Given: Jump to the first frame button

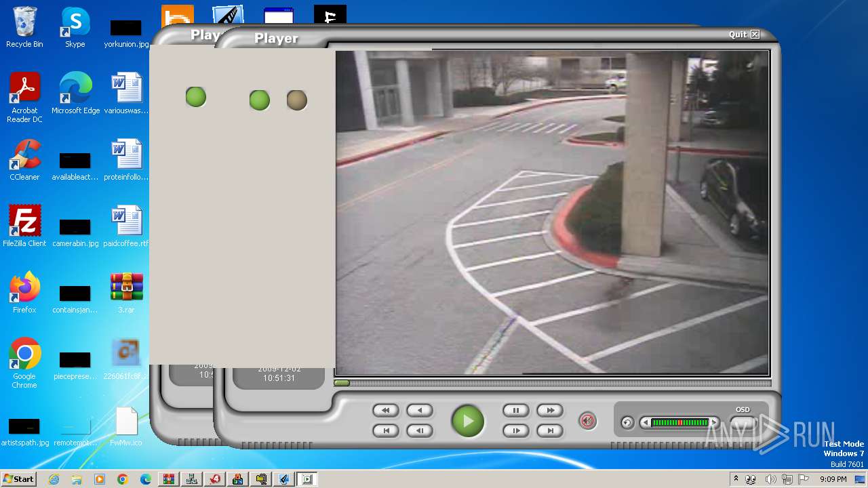Looking at the screenshot, I should click(385, 430).
